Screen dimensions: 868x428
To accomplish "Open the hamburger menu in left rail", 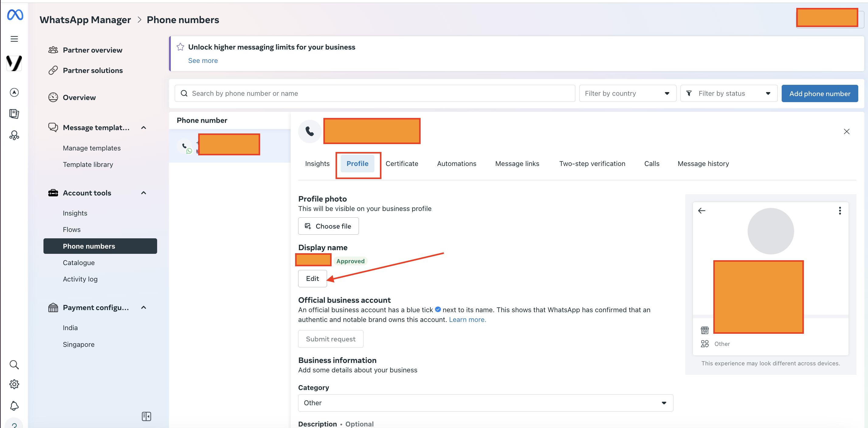I will [14, 39].
